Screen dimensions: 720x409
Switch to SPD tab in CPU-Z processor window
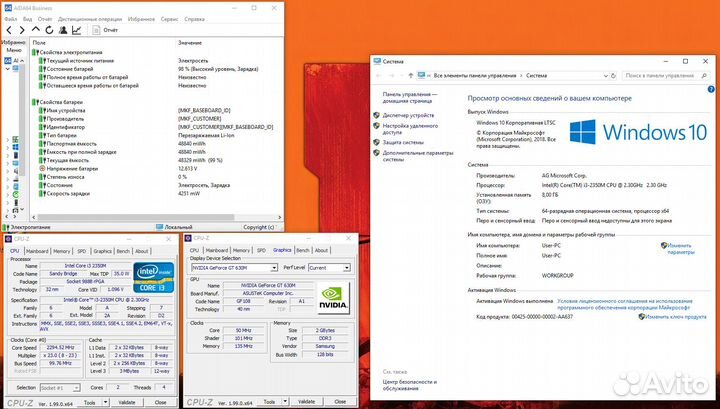[x=82, y=251]
